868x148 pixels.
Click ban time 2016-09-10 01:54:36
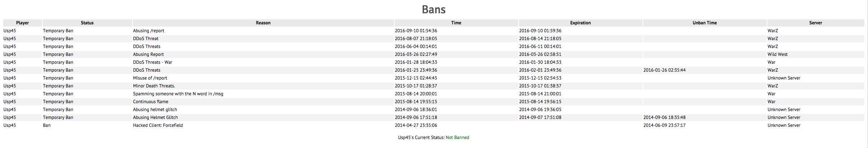pos(416,31)
